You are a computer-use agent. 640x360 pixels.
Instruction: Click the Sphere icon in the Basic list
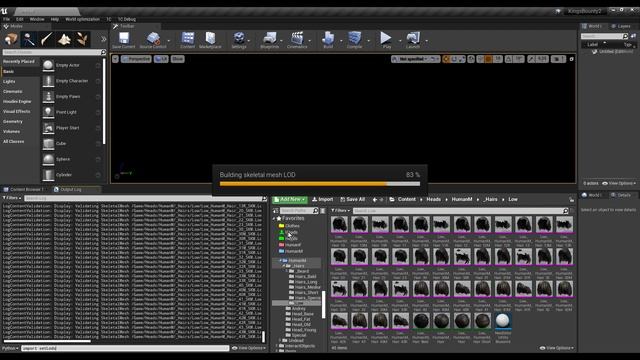pyautogui.click(x=48, y=159)
